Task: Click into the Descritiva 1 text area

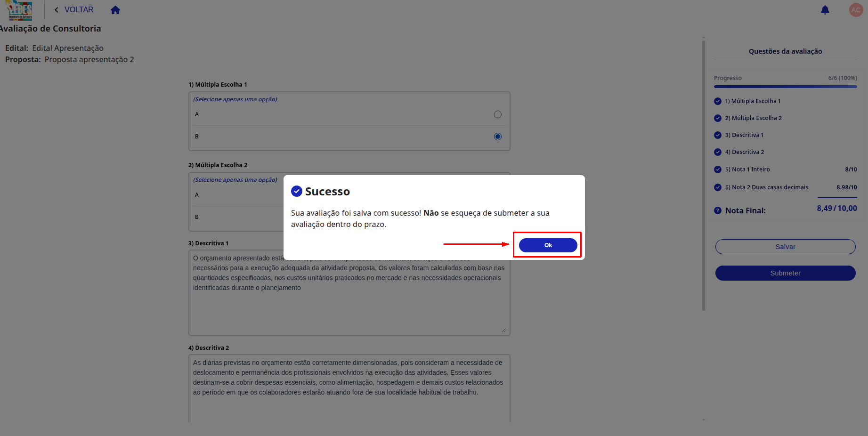Action: (x=349, y=293)
